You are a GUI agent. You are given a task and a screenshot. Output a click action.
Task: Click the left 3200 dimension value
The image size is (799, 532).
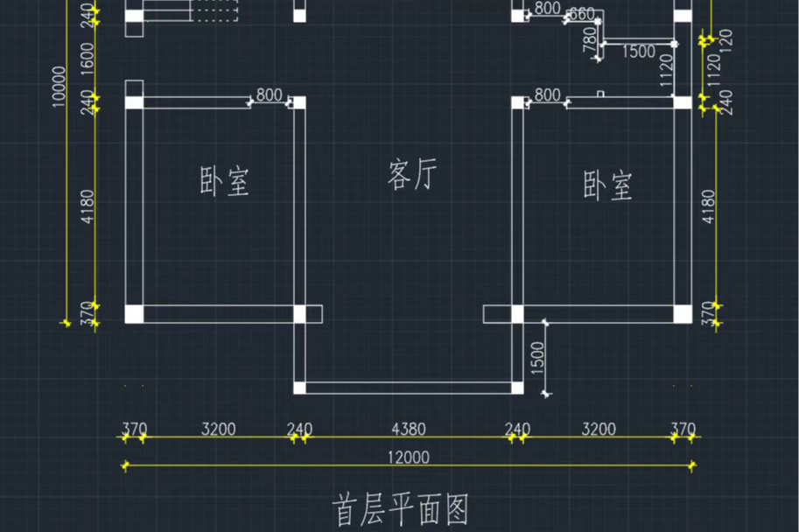[x=218, y=430]
